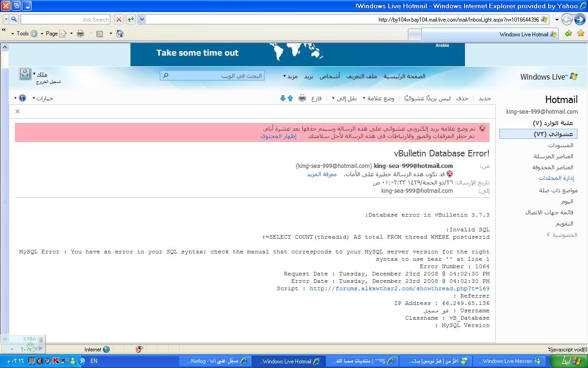Open the 'المسودات' drafts folder

point(560,145)
